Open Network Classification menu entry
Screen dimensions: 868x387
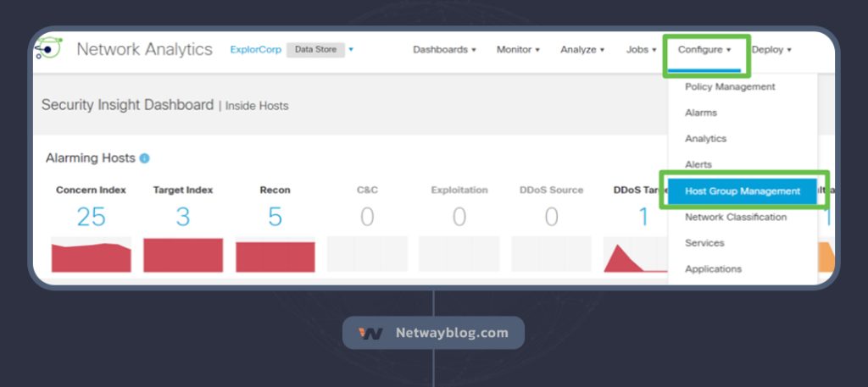click(x=736, y=217)
